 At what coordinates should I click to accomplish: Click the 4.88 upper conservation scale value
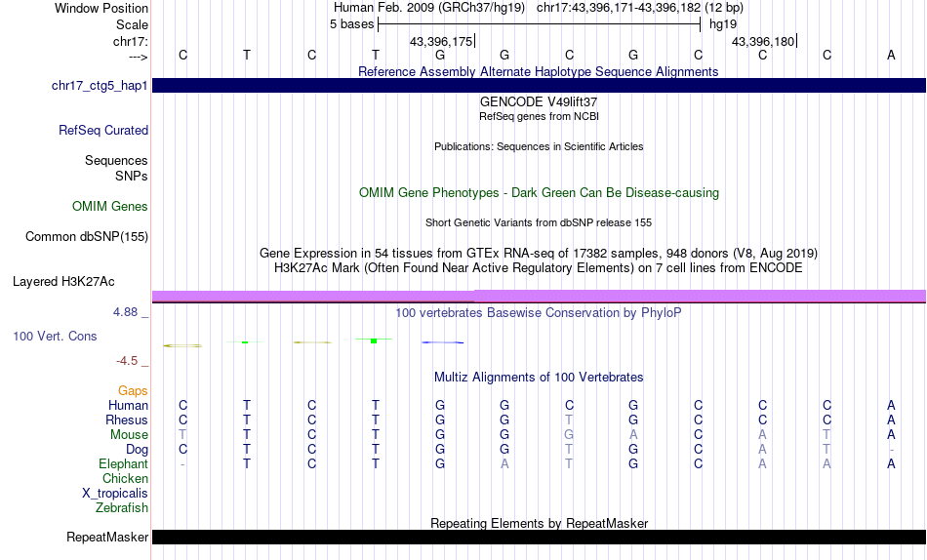pyautogui.click(x=125, y=312)
